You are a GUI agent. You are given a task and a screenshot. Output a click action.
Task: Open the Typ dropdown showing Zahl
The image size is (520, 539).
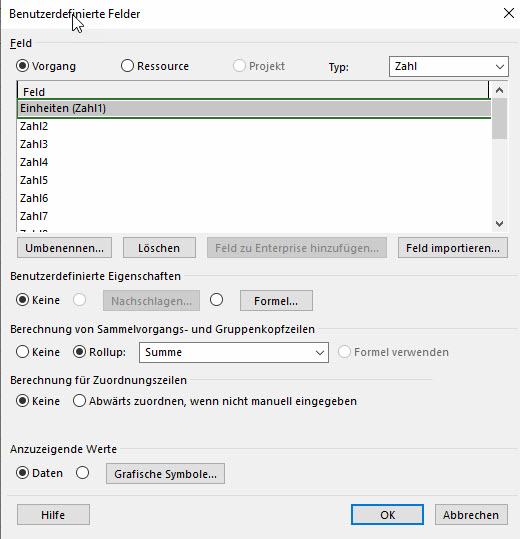click(449, 66)
